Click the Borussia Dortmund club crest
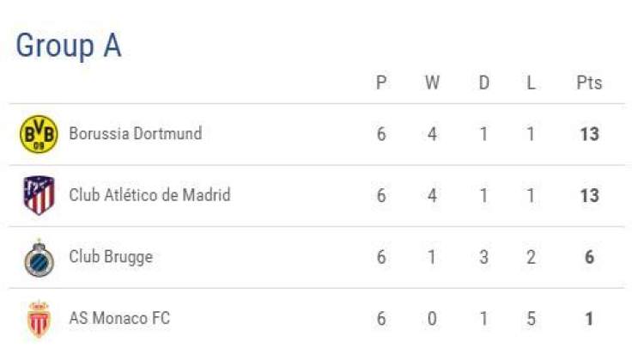 39,134
